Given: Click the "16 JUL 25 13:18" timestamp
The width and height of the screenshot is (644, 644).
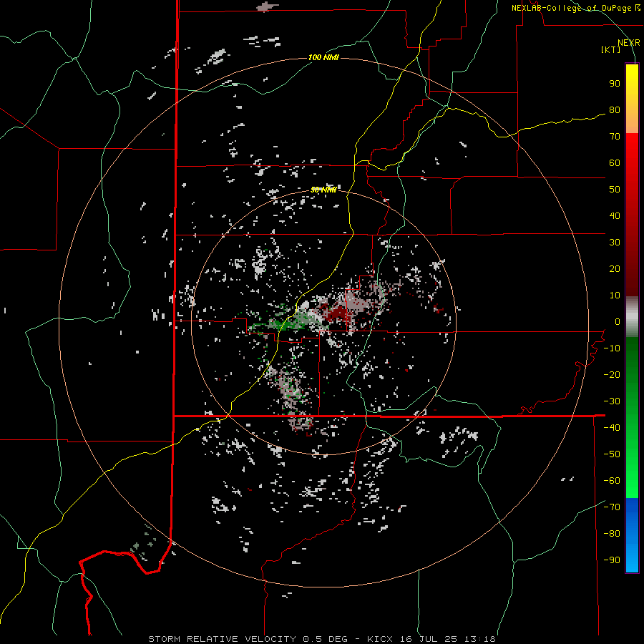Looking at the screenshot, I should coord(447,639).
